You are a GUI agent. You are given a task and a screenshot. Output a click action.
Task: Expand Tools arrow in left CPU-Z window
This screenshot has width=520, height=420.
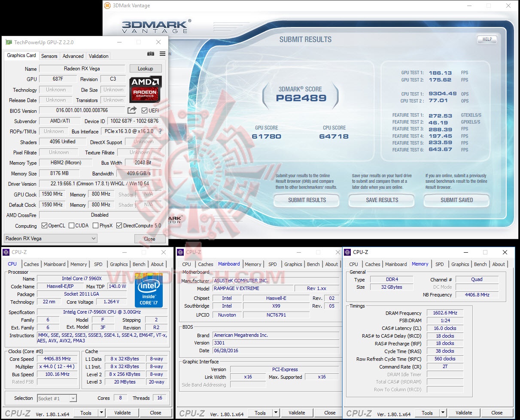tap(101, 413)
